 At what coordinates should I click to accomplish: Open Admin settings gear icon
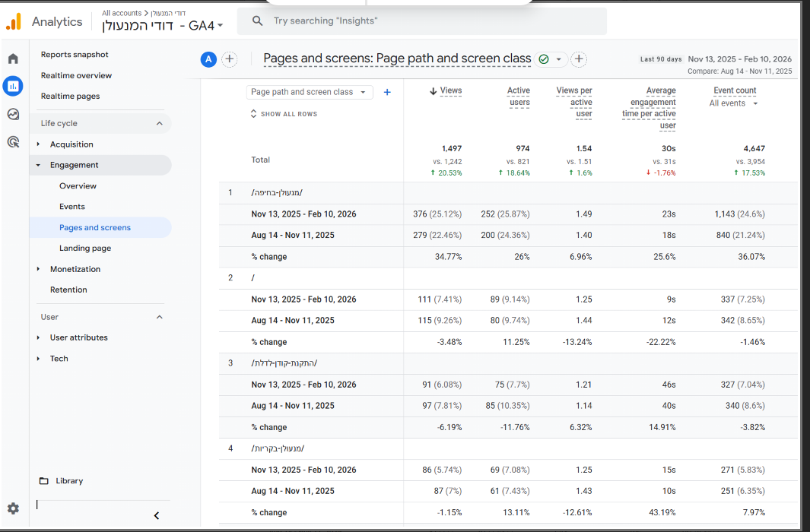coord(13,508)
